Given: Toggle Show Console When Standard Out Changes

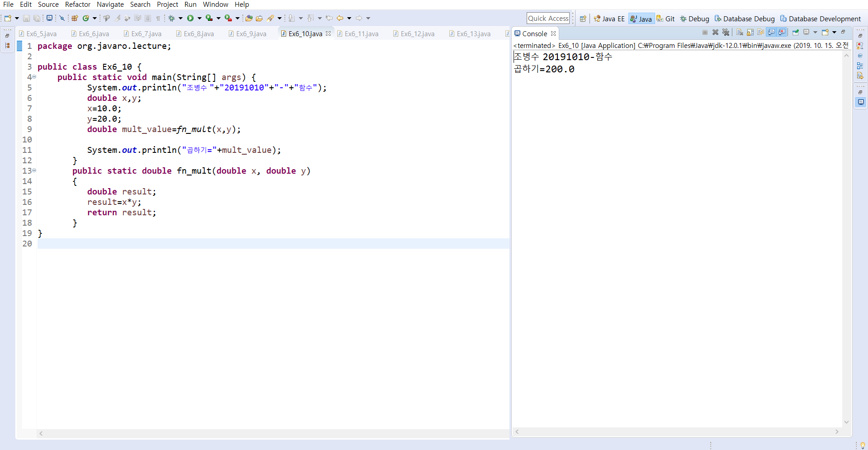Looking at the screenshot, I should pyautogui.click(x=771, y=32).
